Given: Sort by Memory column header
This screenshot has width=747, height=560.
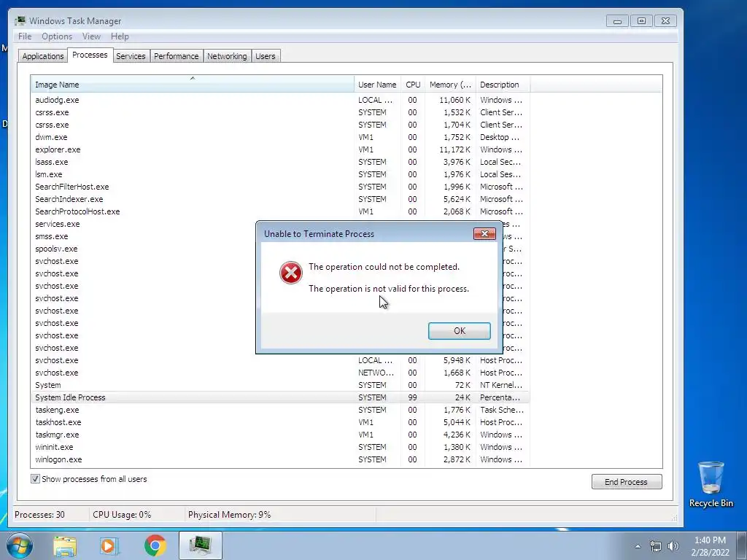Looking at the screenshot, I should click(450, 85).
